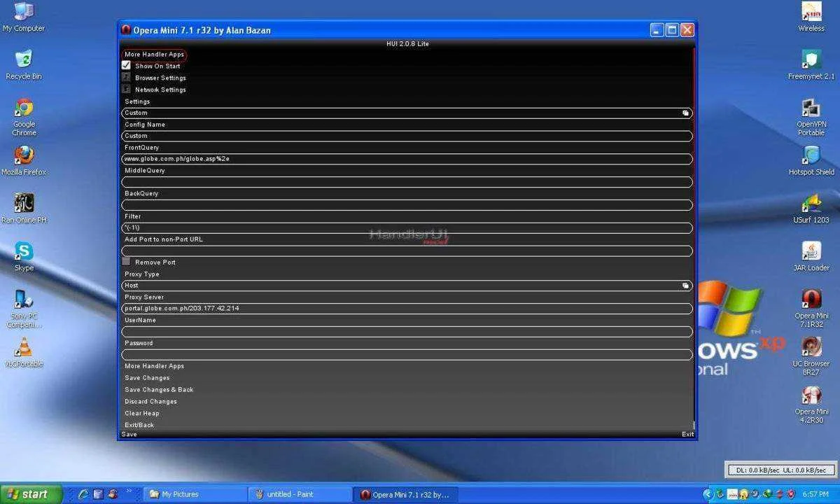
Task: Click the FrontQuery input field
Action: point(407,159)
